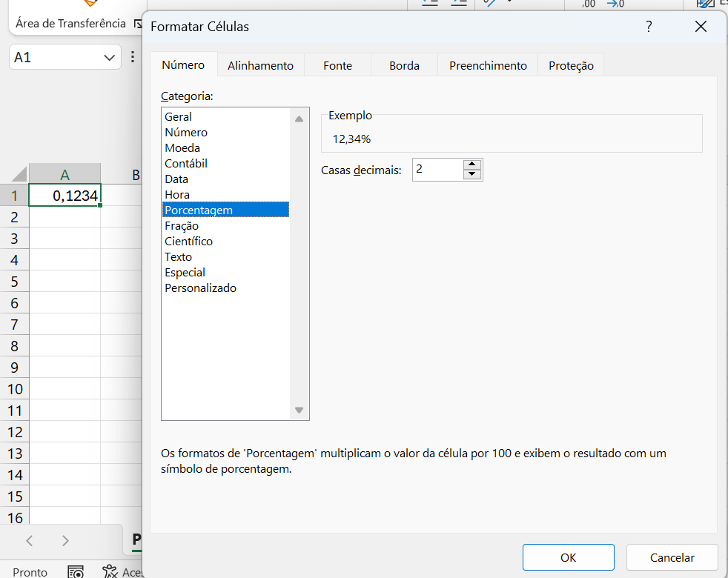Switch to the Preenchimento tab
728x578 pixels.
click(x=488, y=65)
